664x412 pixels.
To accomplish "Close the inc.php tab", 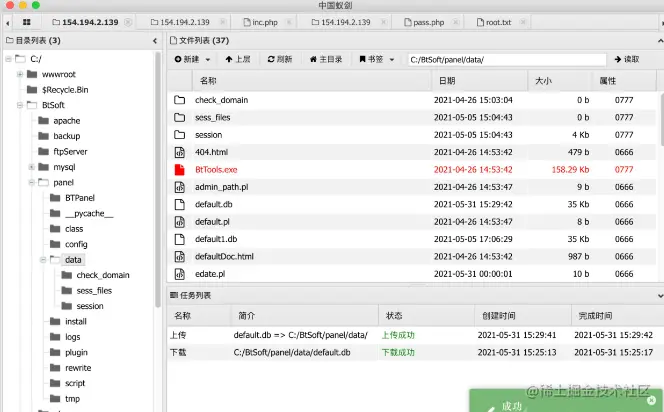I will 289,22.
